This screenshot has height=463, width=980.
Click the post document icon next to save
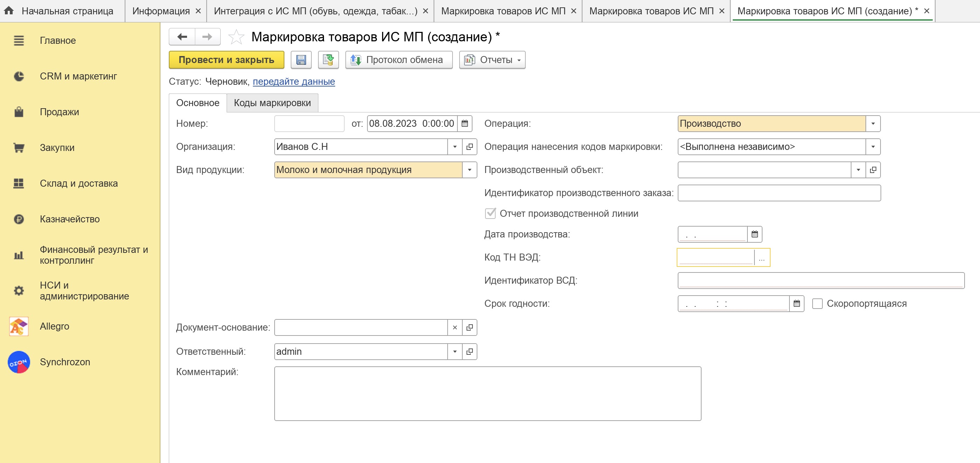point(328,60)
